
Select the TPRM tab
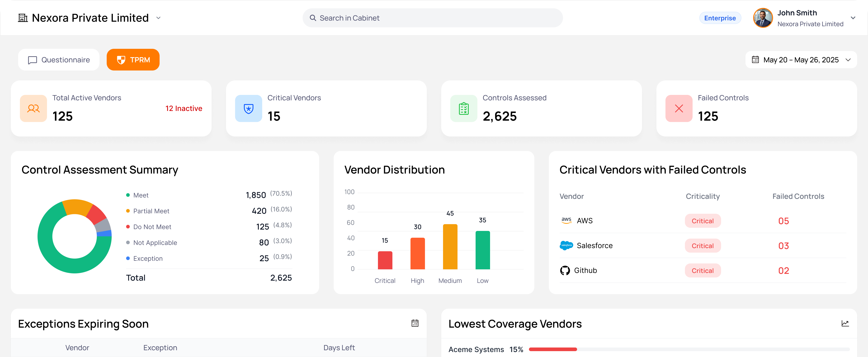pyautogui.click(x=133, y=60)
